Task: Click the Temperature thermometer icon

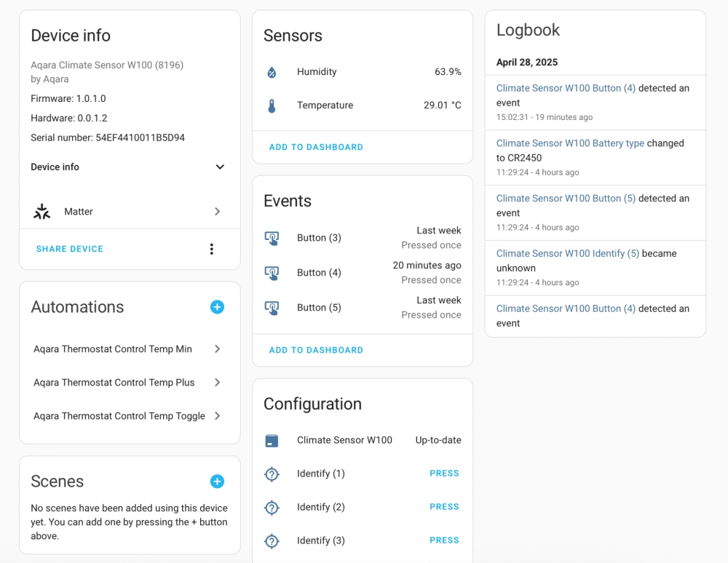Action: [x=272, y=105]
